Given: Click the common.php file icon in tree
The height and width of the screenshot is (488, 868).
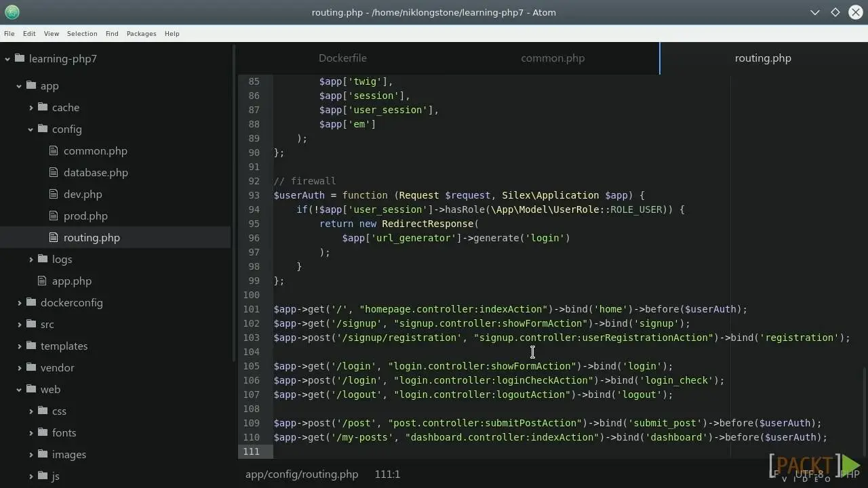Looking at the screenshot, I should (x=54, y=150).
